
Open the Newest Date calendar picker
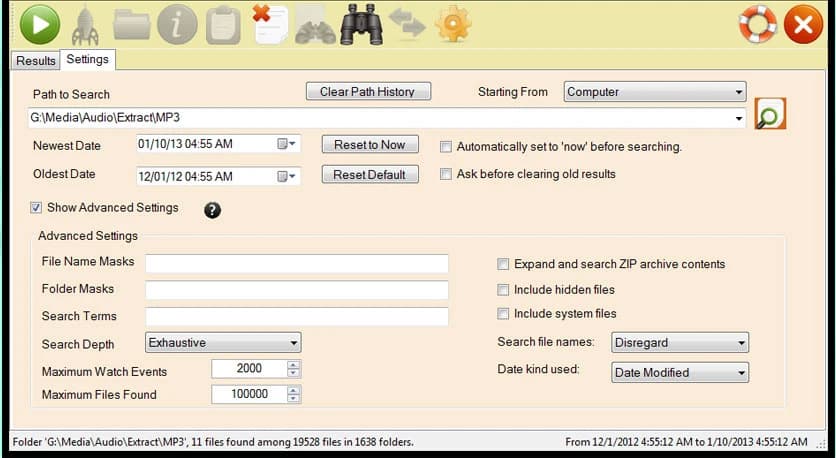pos(286,144)
